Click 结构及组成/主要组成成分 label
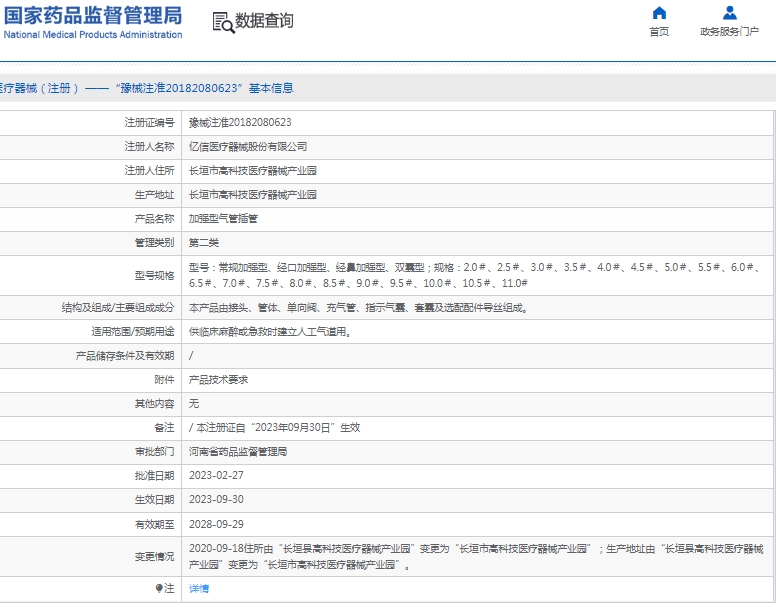The width and height of the screenshot is (776, 607). (118, 308)
